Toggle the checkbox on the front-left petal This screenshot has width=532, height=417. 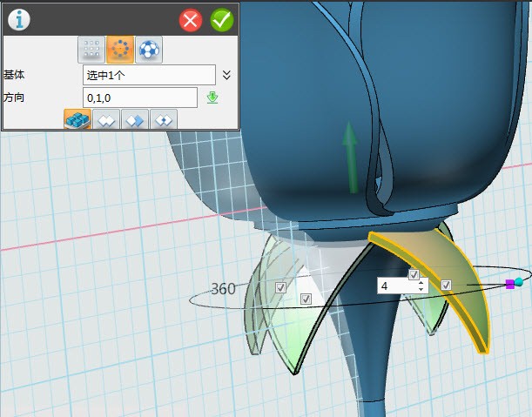tap(306, 299)
